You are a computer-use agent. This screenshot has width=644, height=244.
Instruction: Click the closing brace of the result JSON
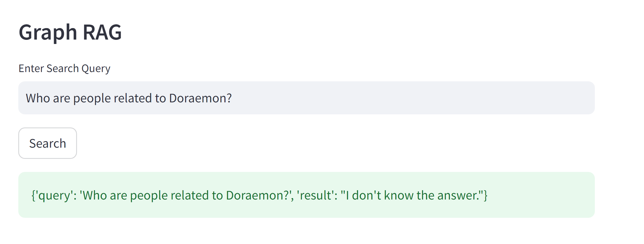[485, 195]
